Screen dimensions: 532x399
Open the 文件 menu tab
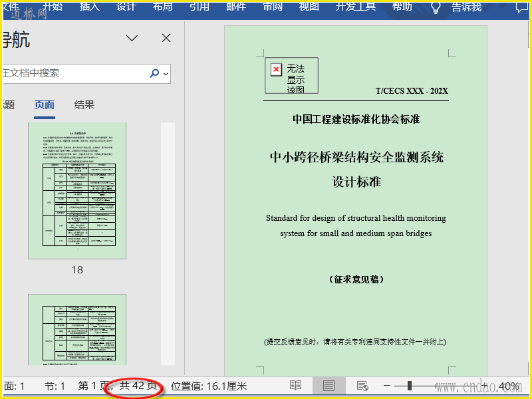[10, 6]
